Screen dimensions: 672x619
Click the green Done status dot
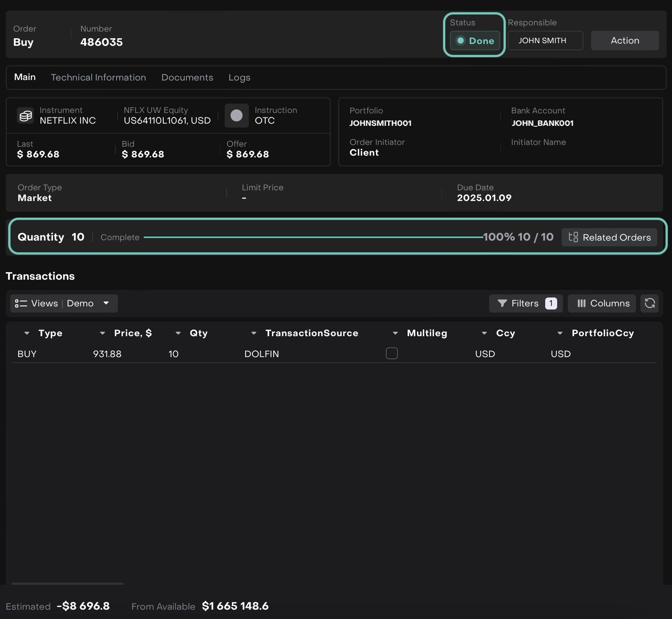[461, 40]
